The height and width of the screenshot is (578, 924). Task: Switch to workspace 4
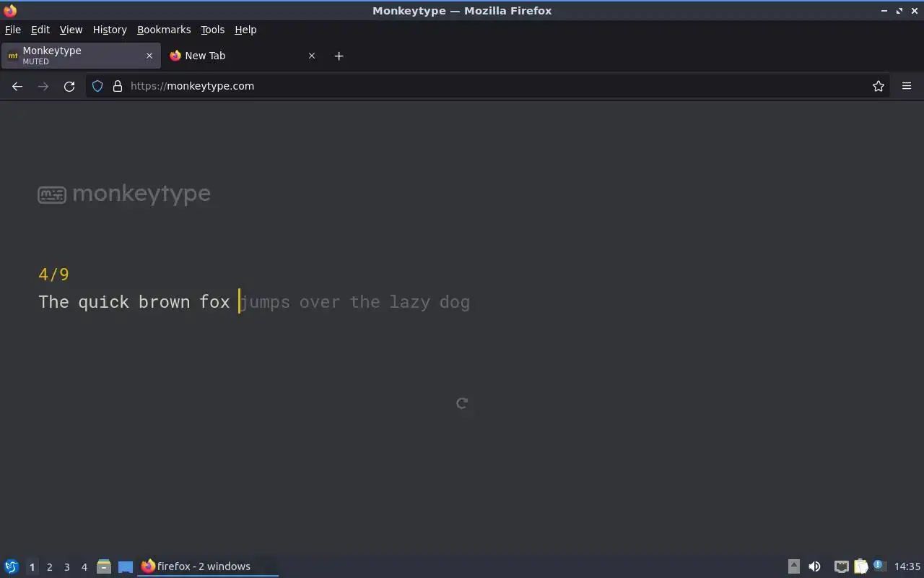pyautogui.click(x=84, y=567)
